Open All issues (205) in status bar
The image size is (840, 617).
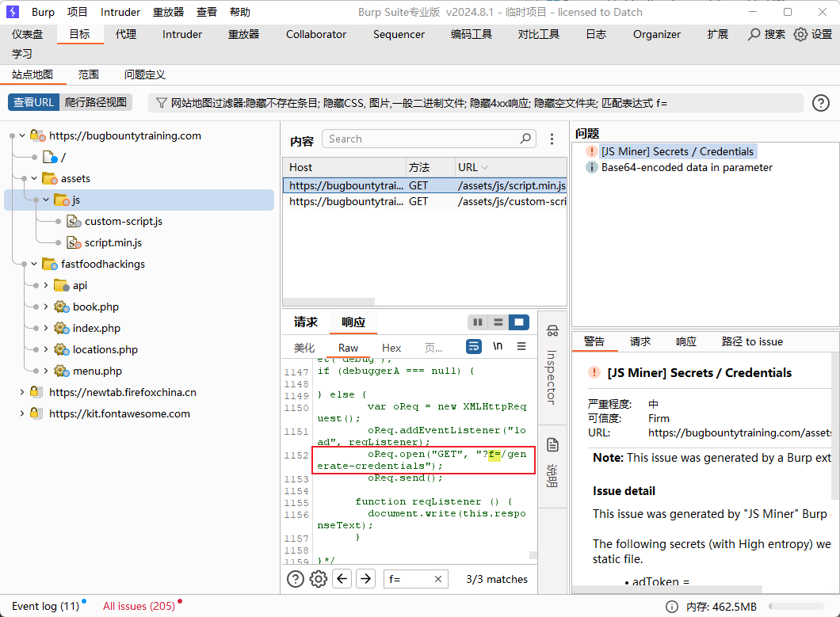tap(139, 606)
